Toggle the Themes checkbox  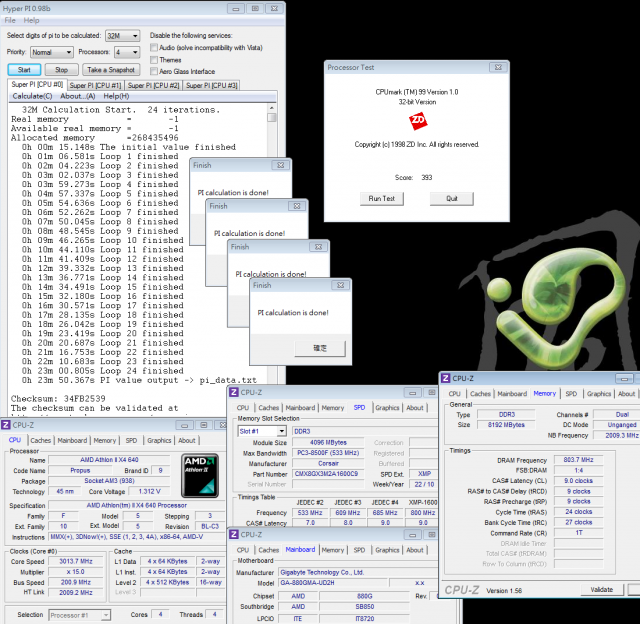154,60
